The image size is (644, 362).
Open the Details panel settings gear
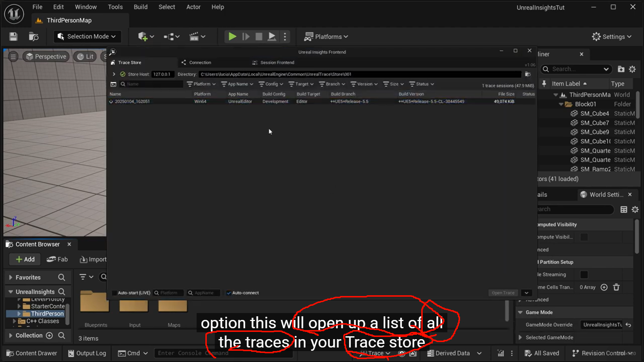point(635,209)
